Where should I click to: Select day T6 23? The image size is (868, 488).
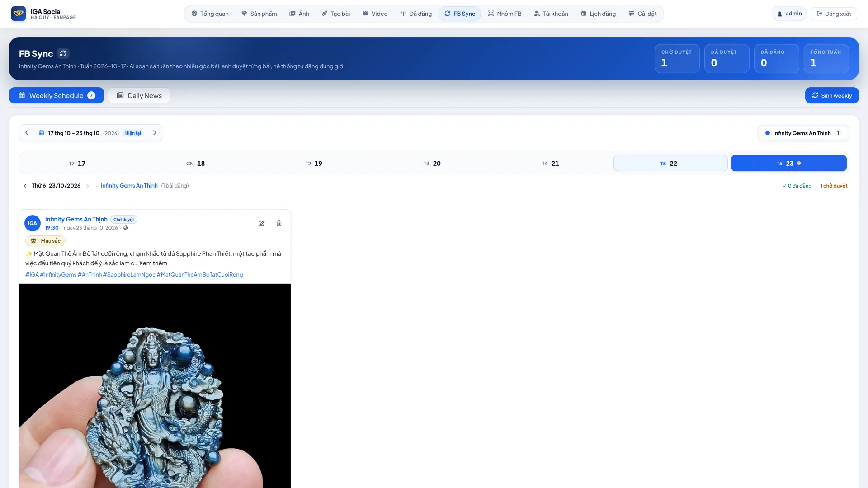[789, 163]
